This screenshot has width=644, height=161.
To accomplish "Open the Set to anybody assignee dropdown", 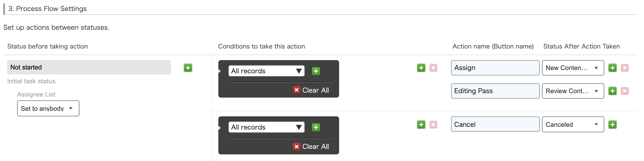I will tap(48, 108).
